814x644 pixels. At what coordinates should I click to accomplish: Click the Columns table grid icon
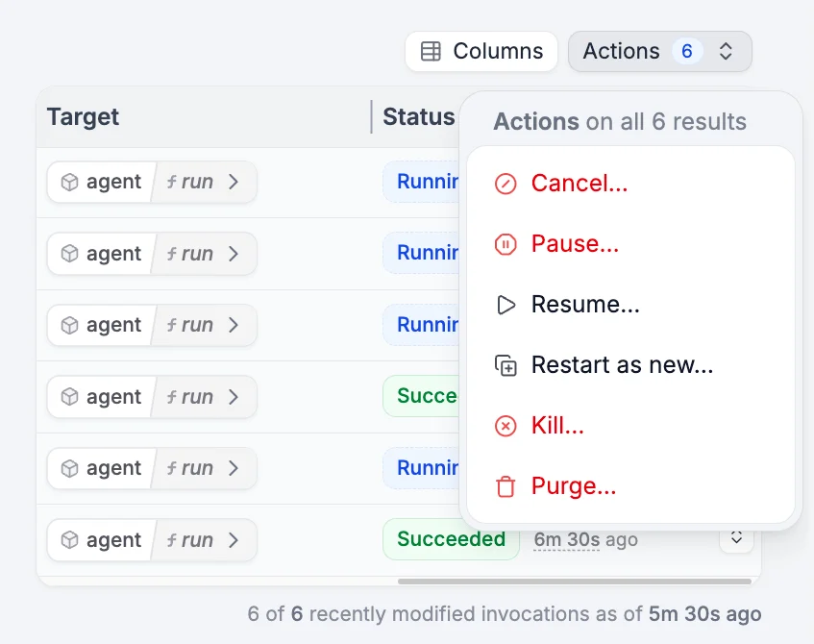[431, 51]
